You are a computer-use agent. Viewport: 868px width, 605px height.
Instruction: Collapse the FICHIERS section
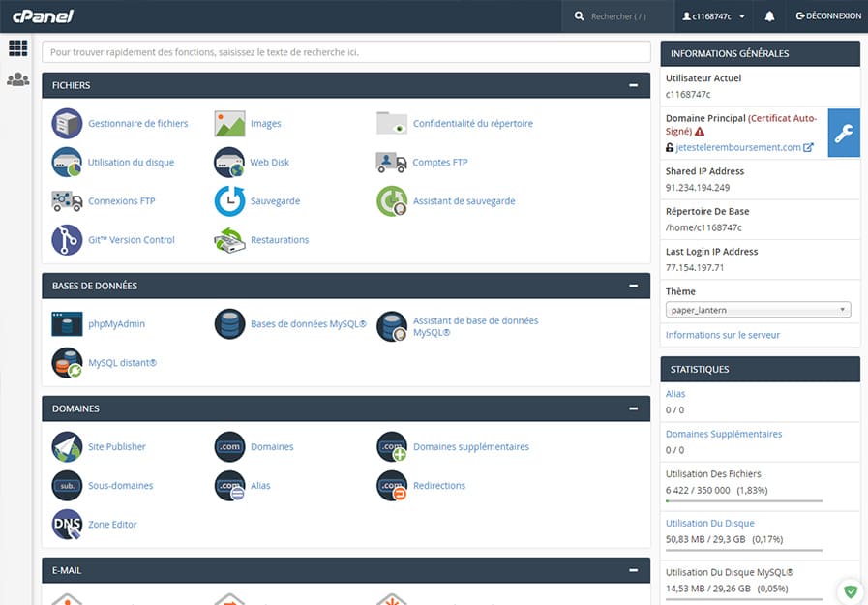(633, 85)
